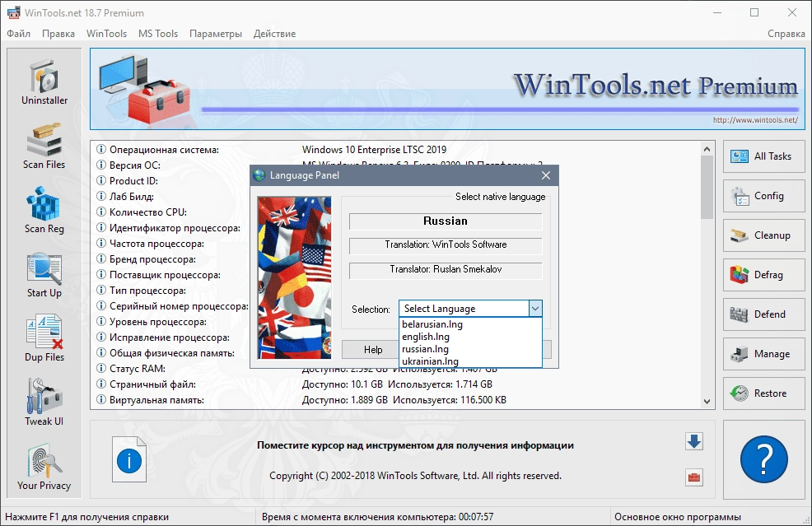Click the info icon beside Количество CPU
This screenshot has width=812, height=526.
tap(101, 212)
